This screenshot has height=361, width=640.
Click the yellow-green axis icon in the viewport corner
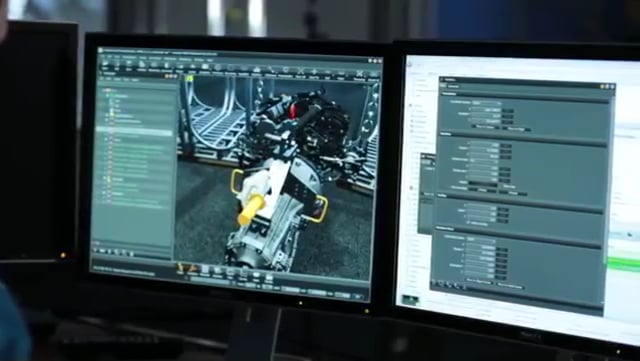pyautogui.click(x=189, y=78)
